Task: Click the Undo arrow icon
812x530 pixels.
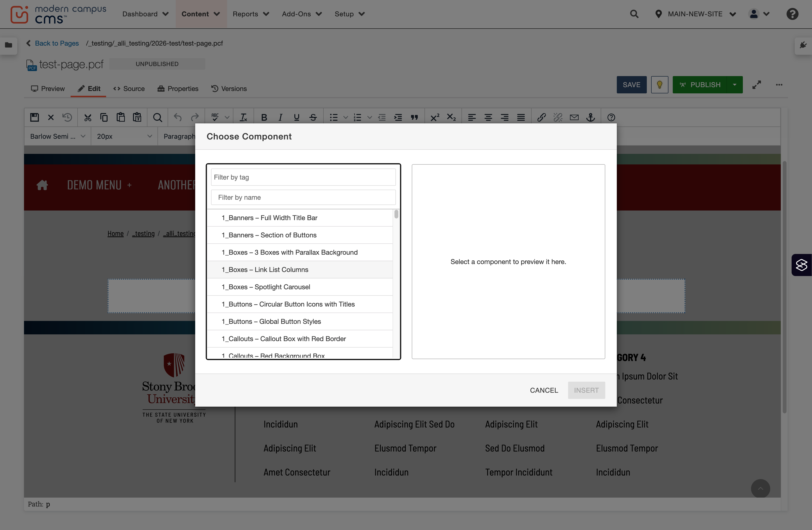Action: click(x=178, y=117)
